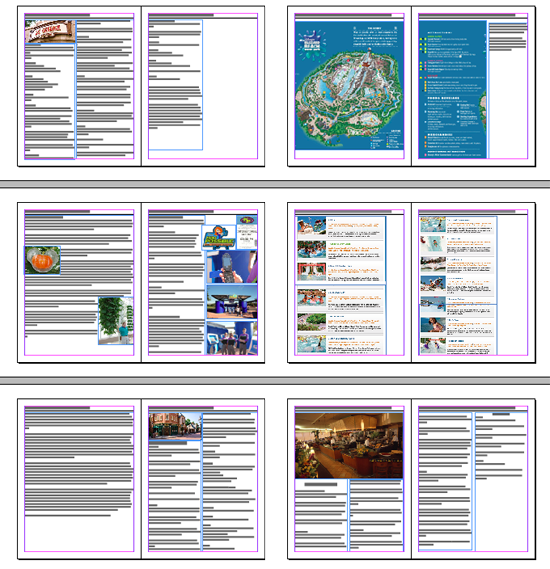The image size is (550, 569).
Task: Select the Kim Possible logo graphic
Action: 219,237
